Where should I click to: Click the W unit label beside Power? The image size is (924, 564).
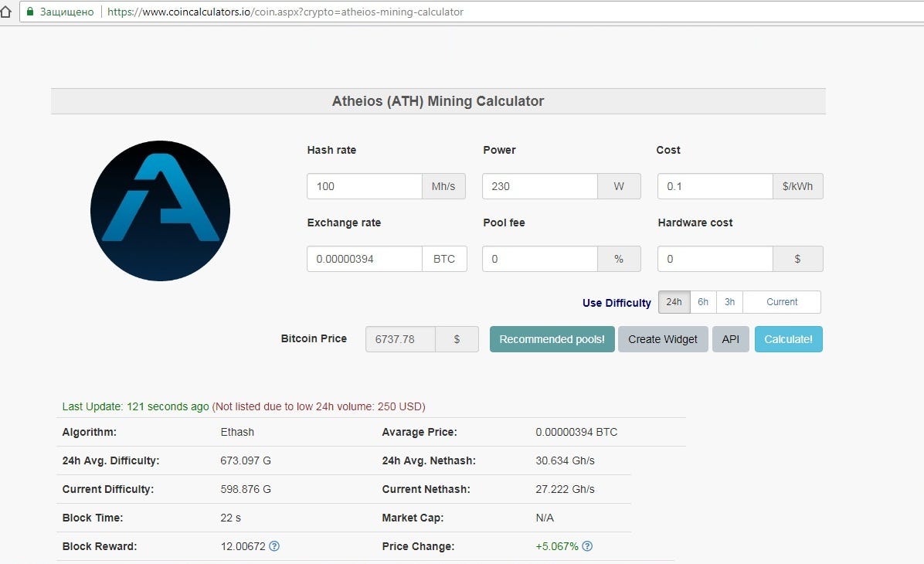coord(619,186)
